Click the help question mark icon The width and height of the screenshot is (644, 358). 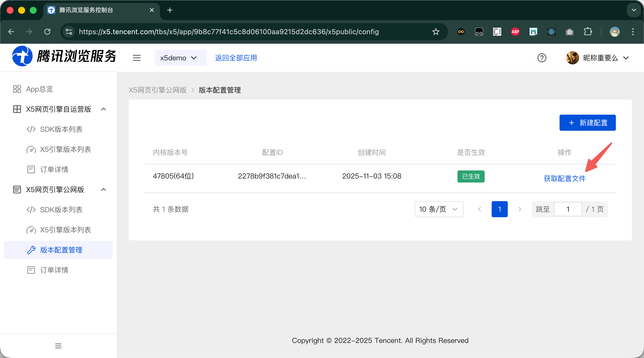tap(542, 58)
